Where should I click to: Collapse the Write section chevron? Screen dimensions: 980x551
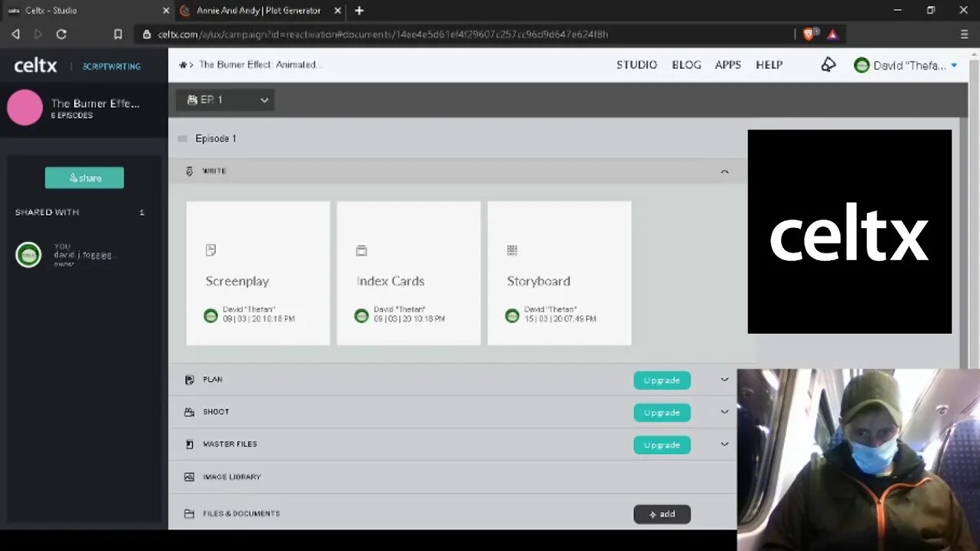[x=724, y=171]
